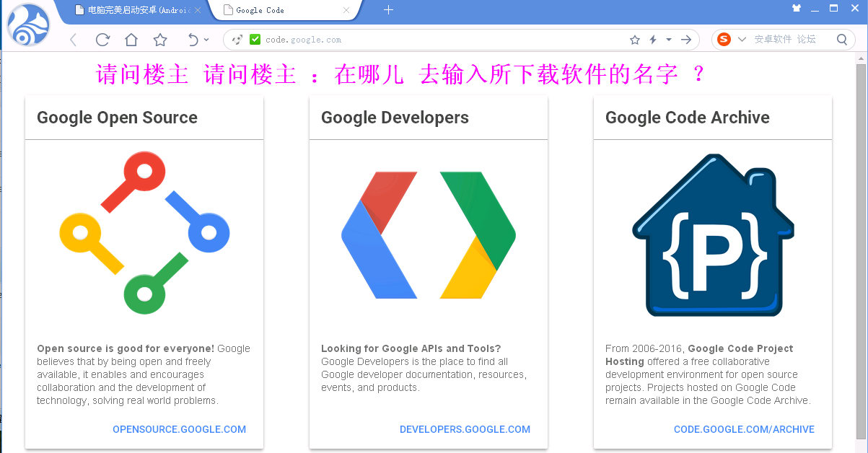The width and height of the screenshot is (868, 453).
Task: Click the Google Open Source logo image
Action: point(144,232)
